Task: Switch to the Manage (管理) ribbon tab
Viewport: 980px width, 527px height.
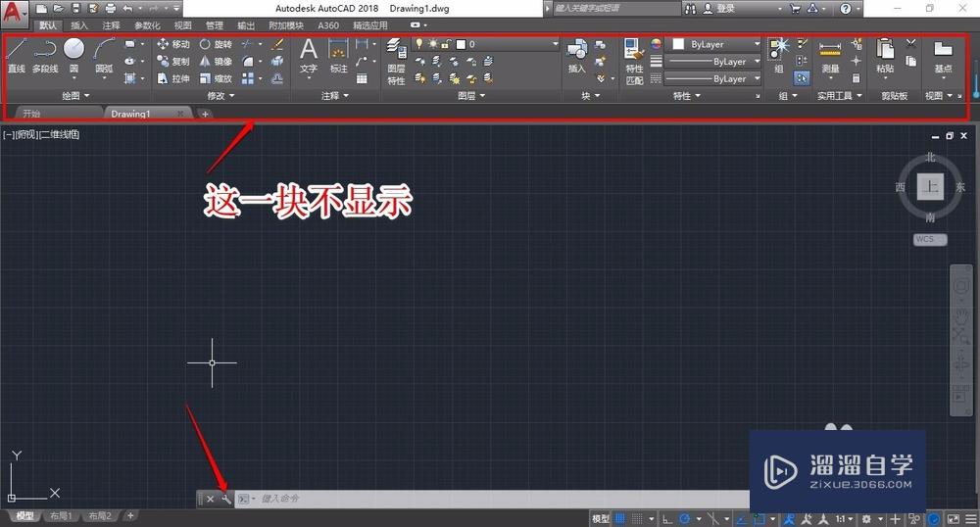Action: 215,25
